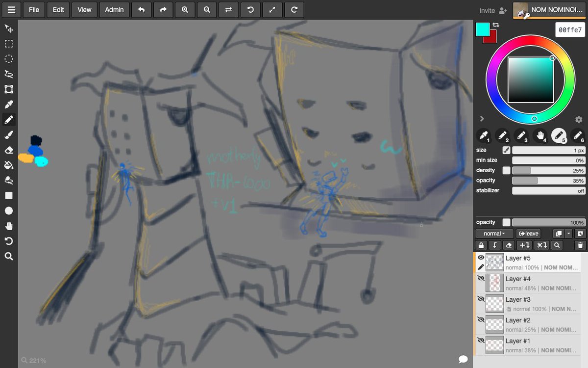Image resolution: width=588 pixels, height=368 pixels.
Task: Toggle density pressure checkbox
Action: 506,170
